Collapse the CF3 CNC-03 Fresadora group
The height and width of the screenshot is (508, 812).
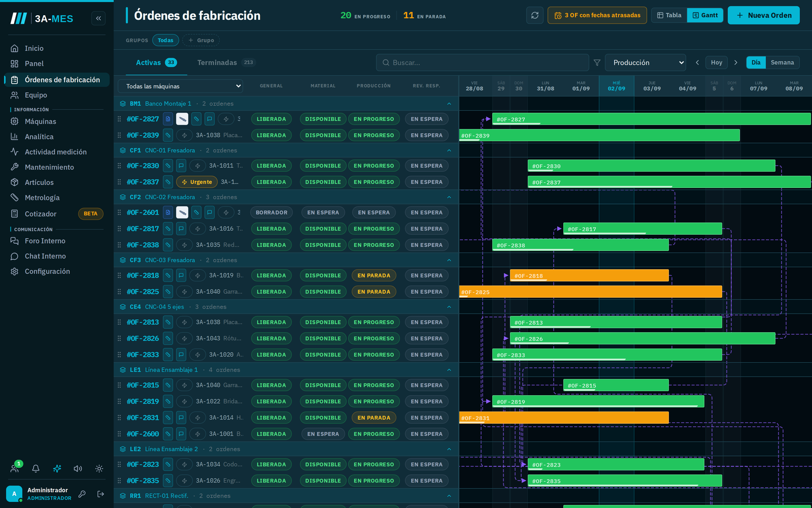(449, 260)
